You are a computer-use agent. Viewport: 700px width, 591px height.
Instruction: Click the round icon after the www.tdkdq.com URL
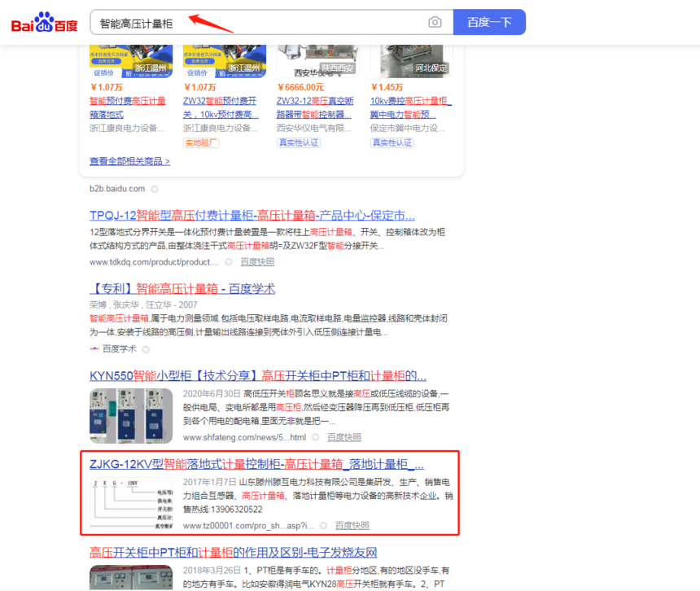[x=229, y=262]
